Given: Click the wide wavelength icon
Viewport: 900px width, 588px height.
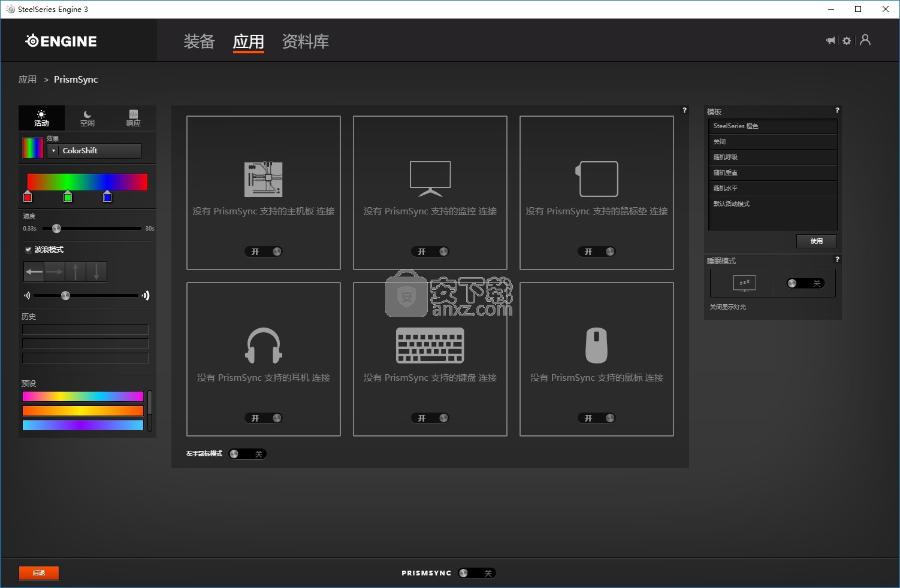Looking at the screenshot, I should tap(146, 295).
